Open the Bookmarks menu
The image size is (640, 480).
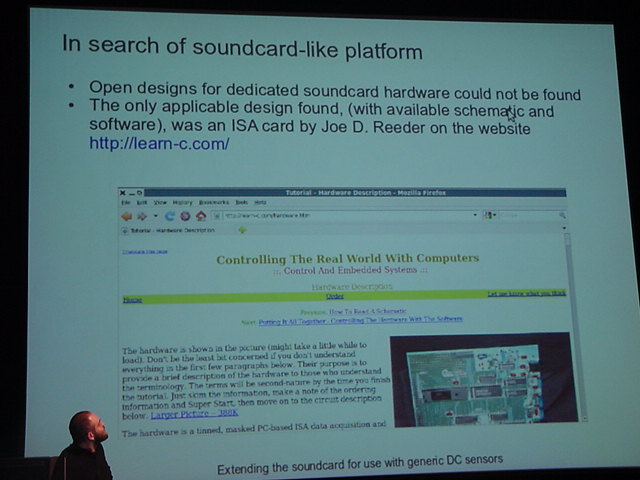point(213,202)
